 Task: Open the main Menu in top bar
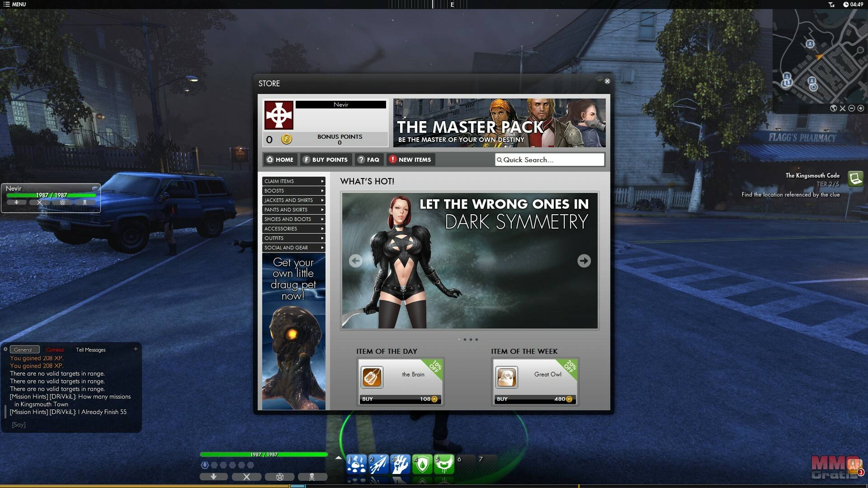15,4
